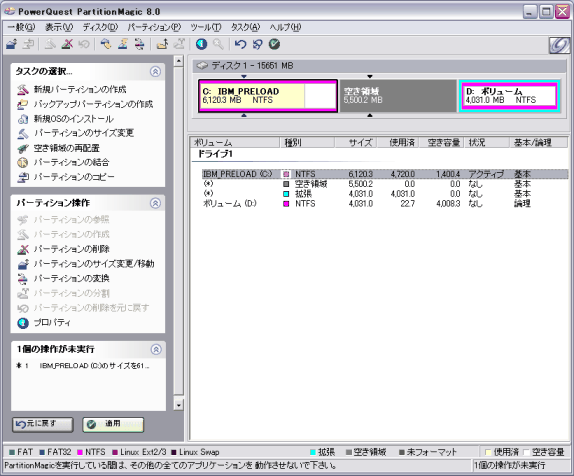Click the disk icon beside ディスク 1 header
Viewport: 574px width, 476px height.
[202, 66]
